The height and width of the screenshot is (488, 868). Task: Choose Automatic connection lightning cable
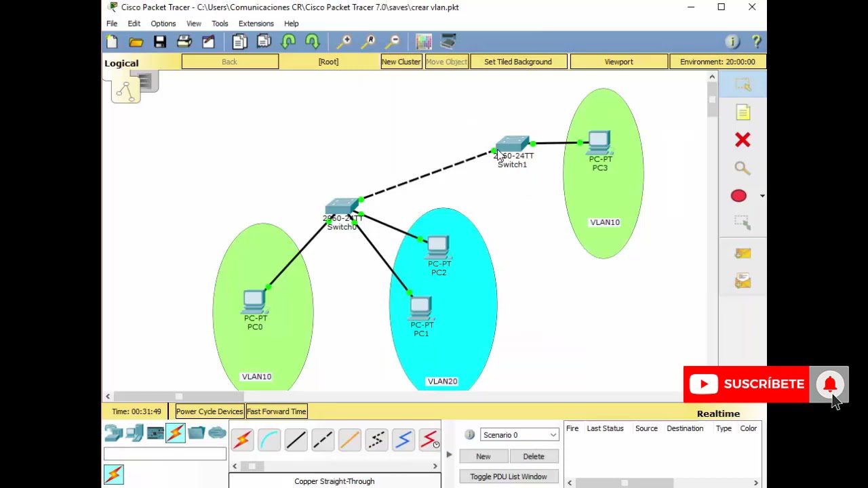(242, 440)
